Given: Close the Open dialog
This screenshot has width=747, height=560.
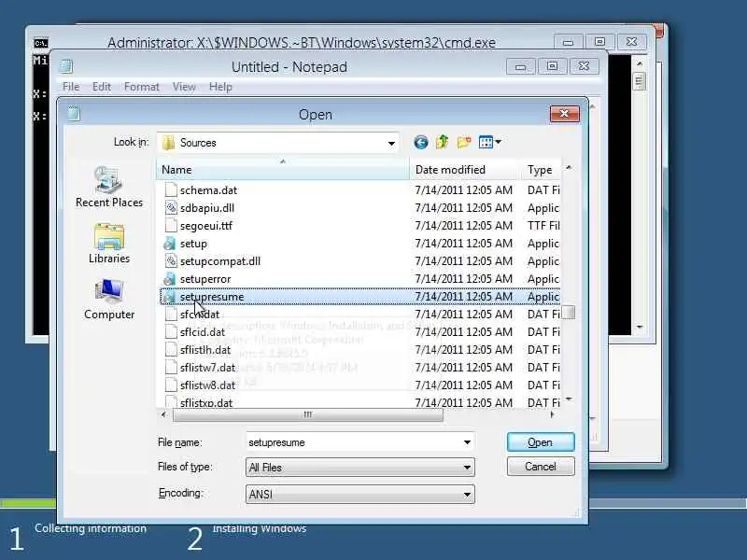Looking at the screenshot, I should click(x=565, y=113).
